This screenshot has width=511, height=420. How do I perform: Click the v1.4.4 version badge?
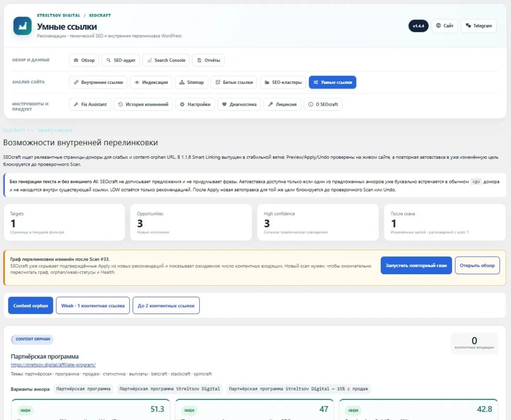pyautogui.click(x=419, y=26)
